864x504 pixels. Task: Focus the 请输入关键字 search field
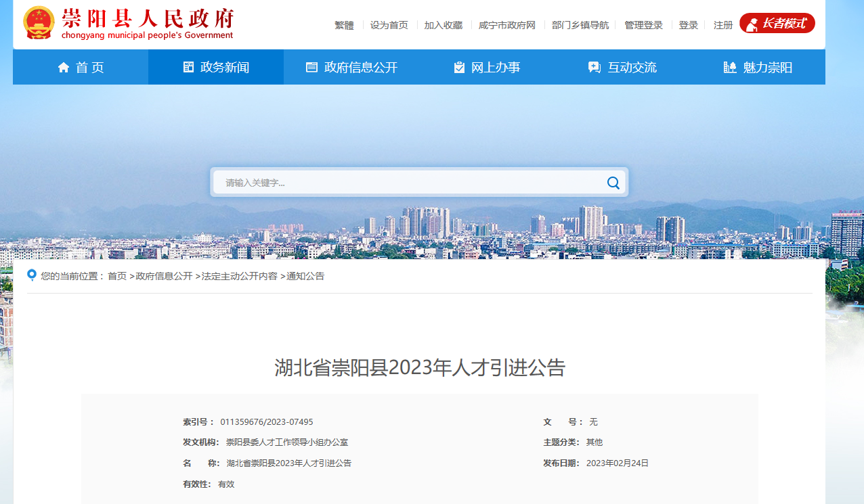tap(410, 183)
